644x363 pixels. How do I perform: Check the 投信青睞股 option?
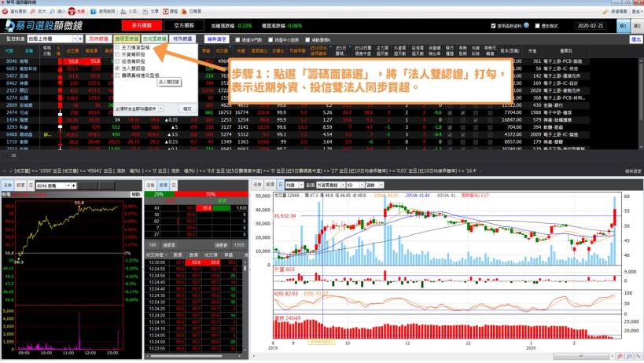coord(117,61)
